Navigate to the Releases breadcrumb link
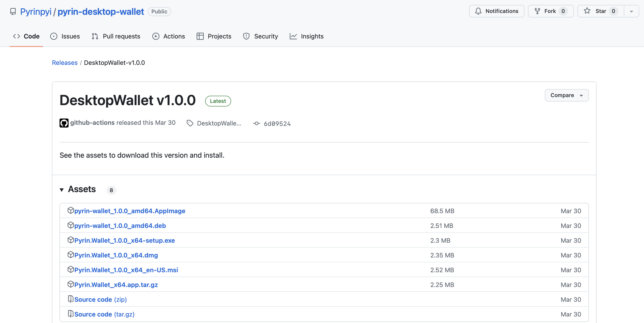Screen dimensions: 644x323 [x=64, y=62]
